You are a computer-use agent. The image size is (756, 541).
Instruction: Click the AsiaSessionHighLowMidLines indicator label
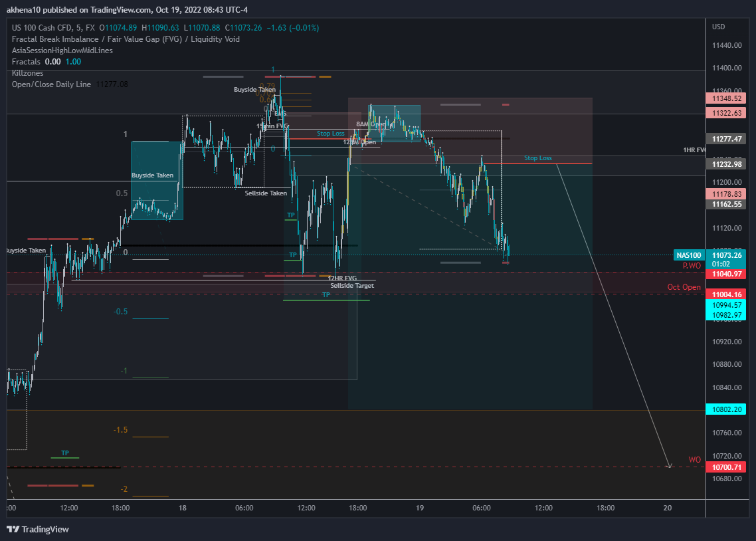62,50
